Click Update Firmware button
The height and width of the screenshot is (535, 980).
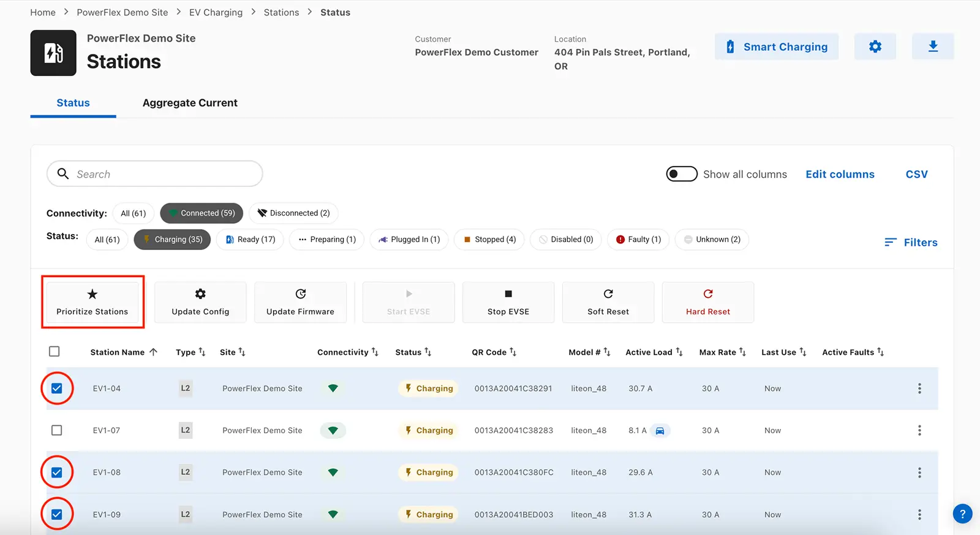click(x=300, y=302)
